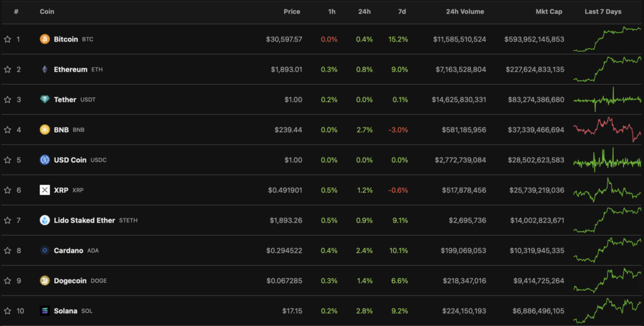Click the Ethereum diamond logo icon
Screen dimensions: 644x326
[45, 69]
